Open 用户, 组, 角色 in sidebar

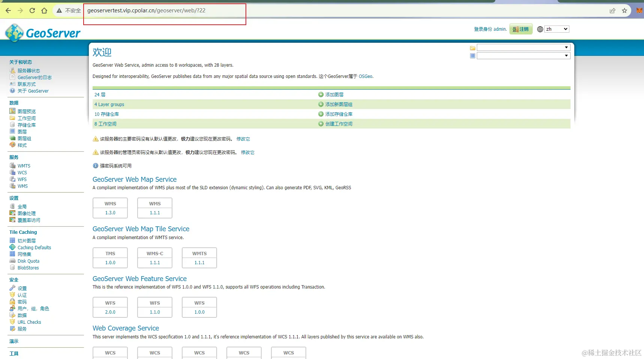coord(33,309)
